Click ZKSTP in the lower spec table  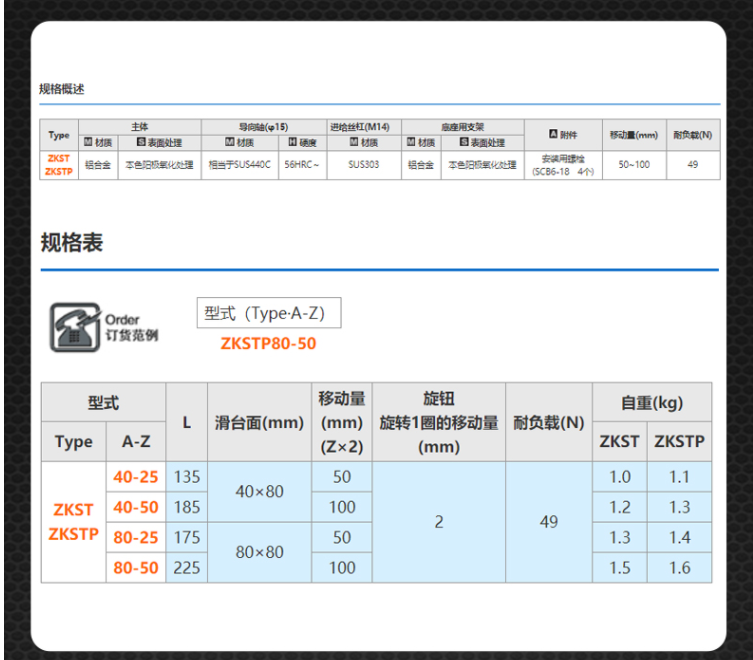pyautogui.click(x=73, y=534)
